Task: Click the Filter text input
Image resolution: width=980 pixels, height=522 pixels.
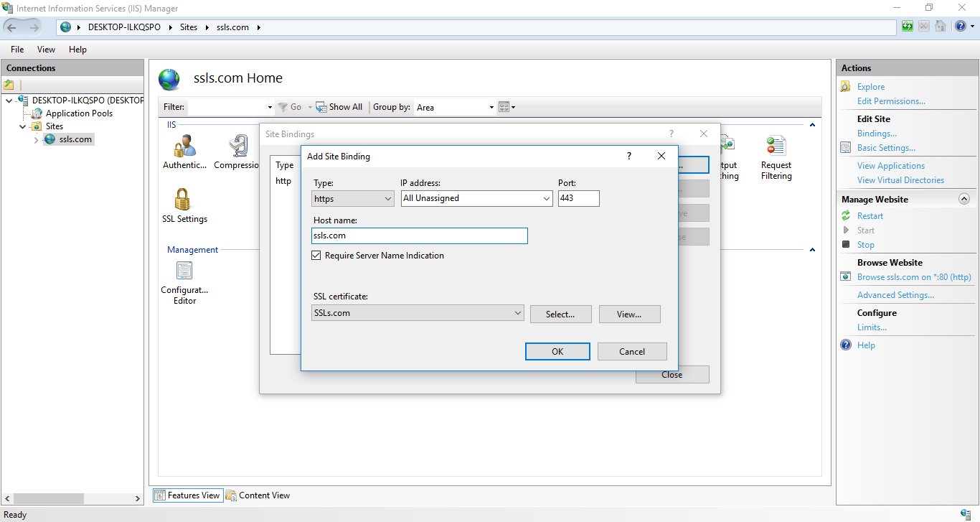Action: point(227,107)
